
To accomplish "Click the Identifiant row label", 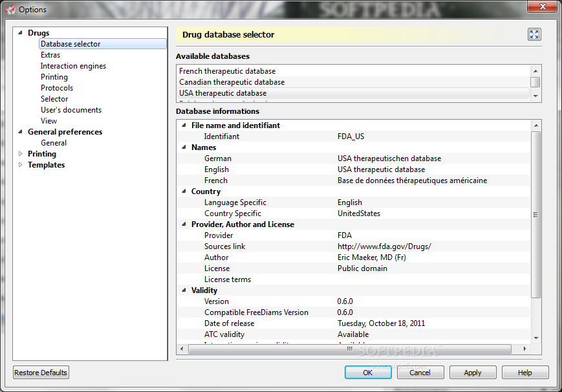I will (222, 136).
